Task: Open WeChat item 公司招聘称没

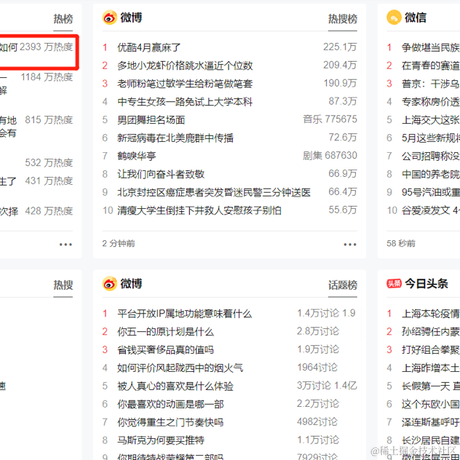Action: click(x=431, y=156)
